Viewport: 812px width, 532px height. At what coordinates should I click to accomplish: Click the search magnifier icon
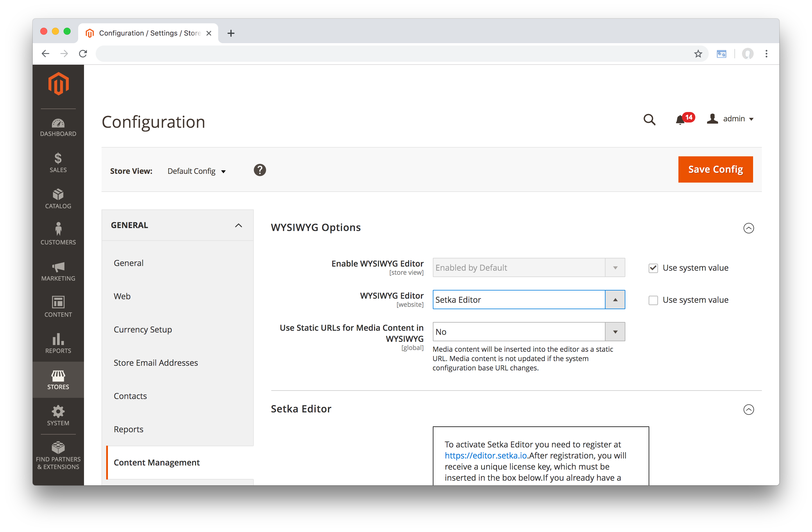(649, 119)
